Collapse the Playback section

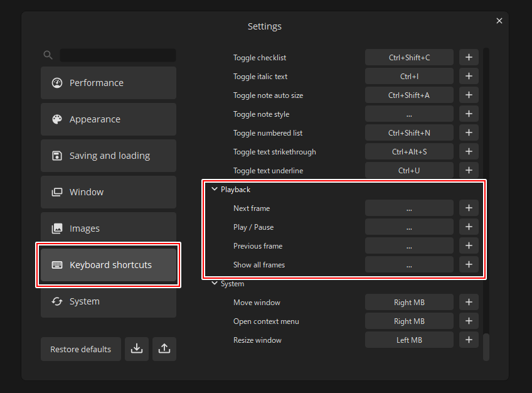[215, 190]
